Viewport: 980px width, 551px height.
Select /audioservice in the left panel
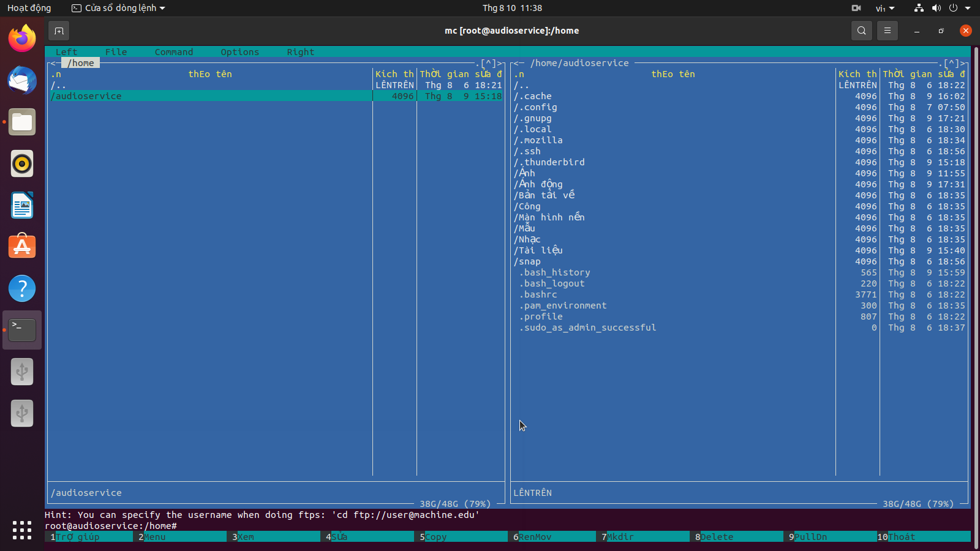click(276, 96)
